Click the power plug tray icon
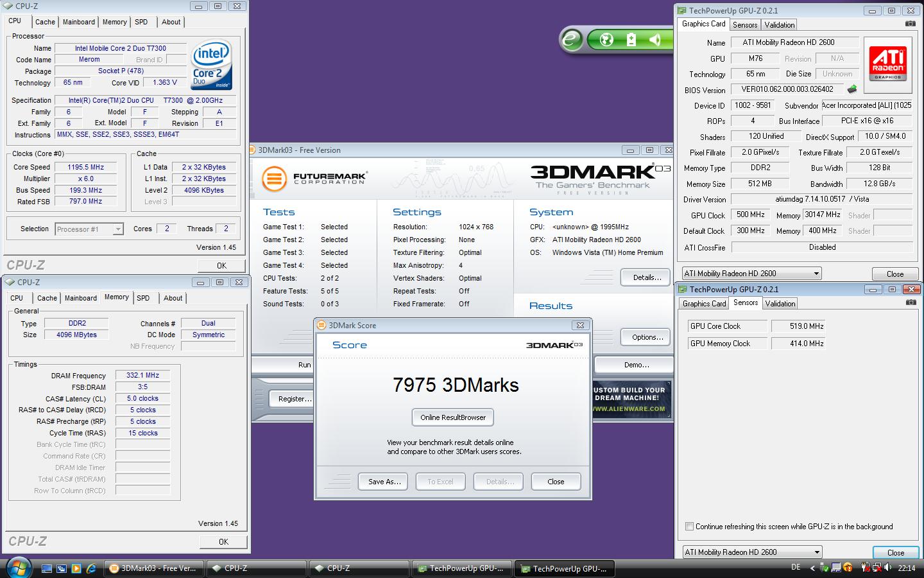The height and width of the screenshot is (578, 924). pyautogui.click(x=864, y=568)
